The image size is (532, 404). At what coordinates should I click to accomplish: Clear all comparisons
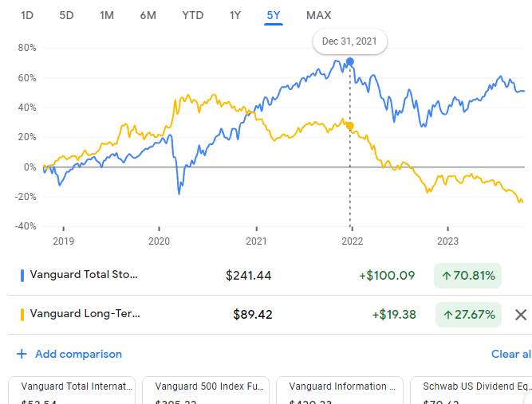click(x=511, y=354)
